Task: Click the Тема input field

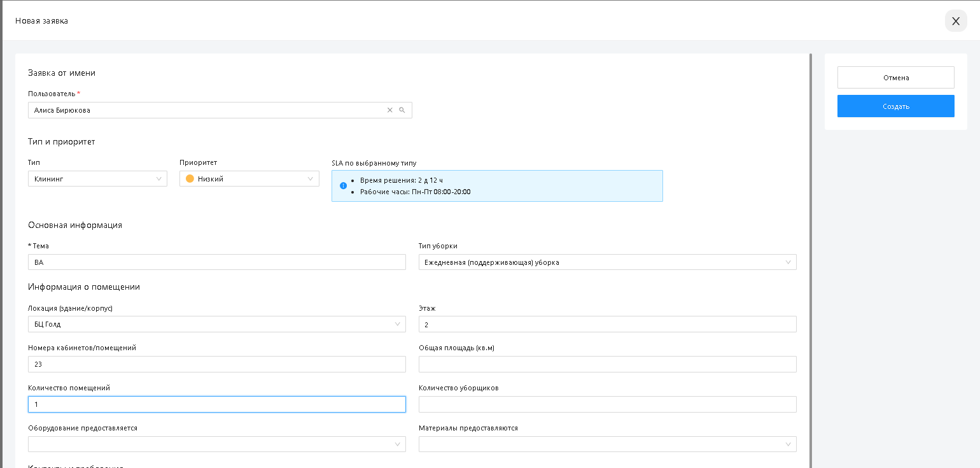Action: 216,262
